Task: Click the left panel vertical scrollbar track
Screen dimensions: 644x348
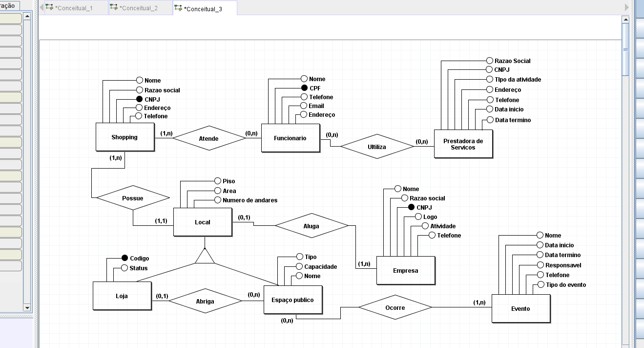Action: 27,161
